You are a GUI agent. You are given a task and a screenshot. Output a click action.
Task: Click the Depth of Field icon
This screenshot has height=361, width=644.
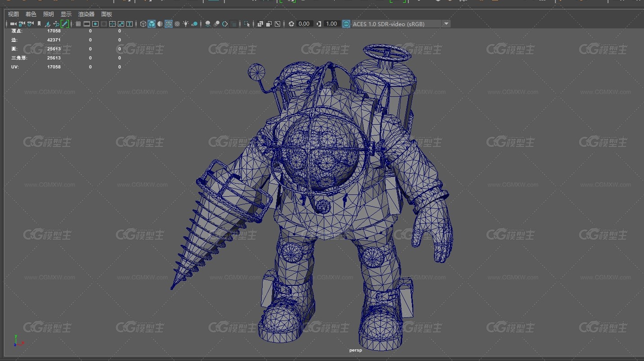tap(233, 24)
